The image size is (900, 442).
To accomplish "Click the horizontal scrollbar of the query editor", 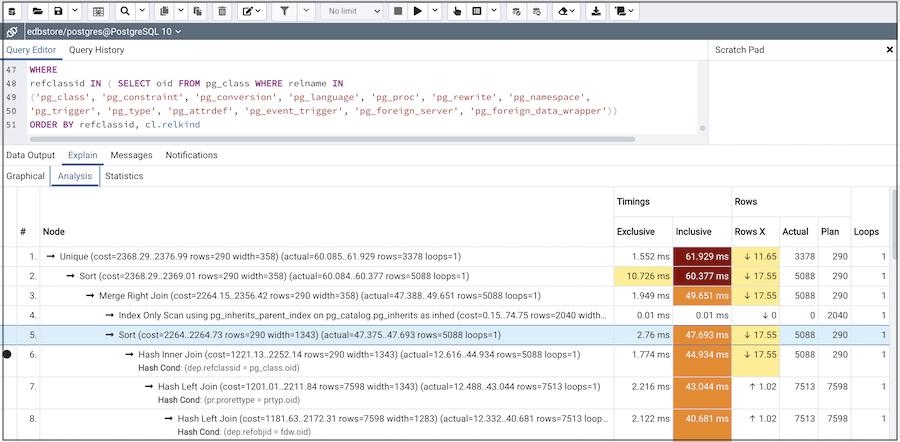I will [332, 139].
